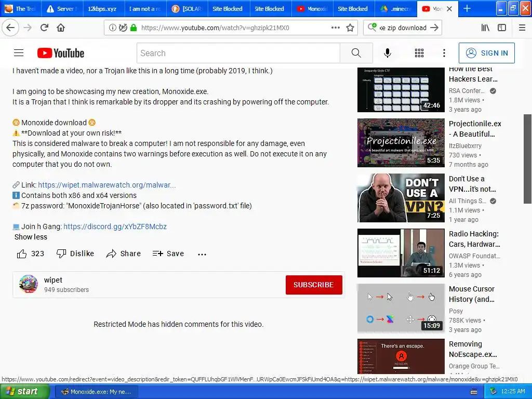Open Projectionile.exe video thumbnail
The image size is (532, 399).
tap(401, 143)
